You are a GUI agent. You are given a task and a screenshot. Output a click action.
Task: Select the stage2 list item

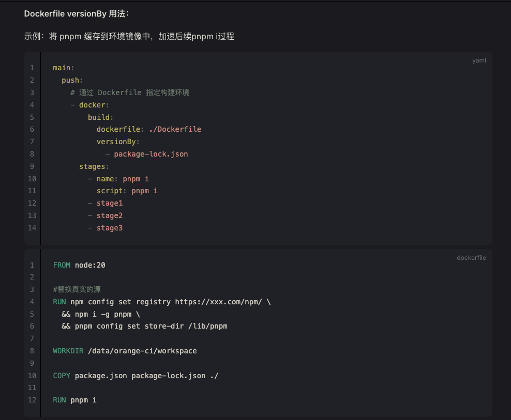[x=109, y=215]
